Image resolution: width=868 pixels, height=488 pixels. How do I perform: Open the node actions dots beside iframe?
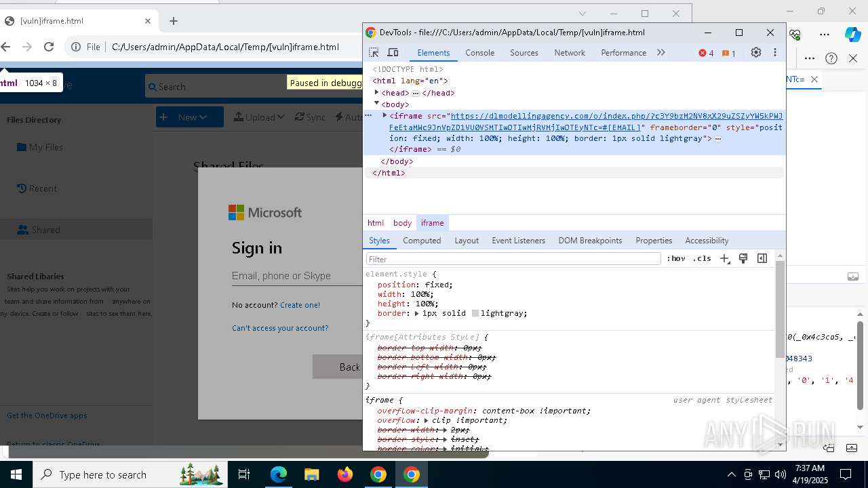point(368,115)
